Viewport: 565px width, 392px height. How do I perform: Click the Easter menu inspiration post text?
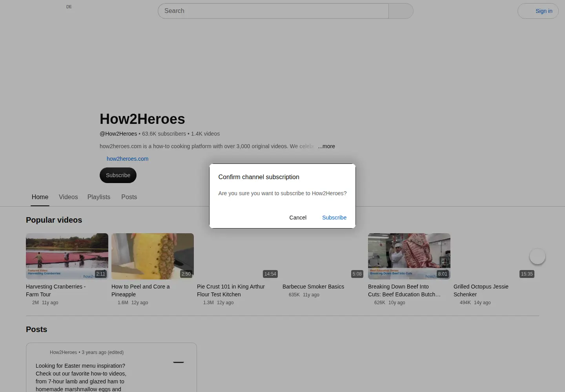[x=81, y=377]
